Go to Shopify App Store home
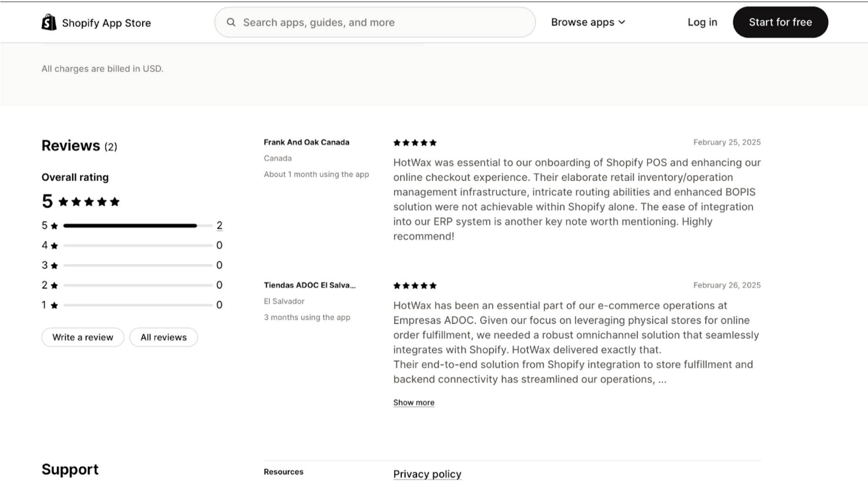Screen dimensions: 868x492 pyautogui.click(x=106, y=23)
